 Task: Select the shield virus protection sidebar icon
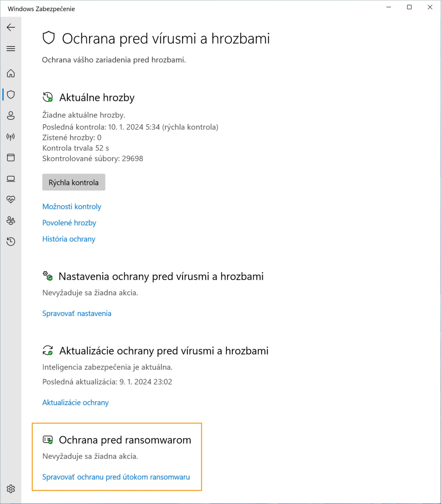pyautogui.click(x=11, y=94)
